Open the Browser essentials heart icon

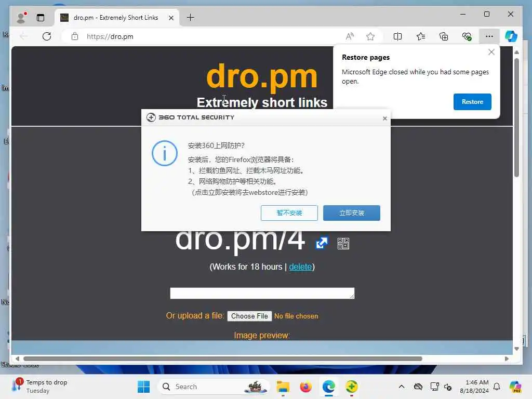[467, 36]
